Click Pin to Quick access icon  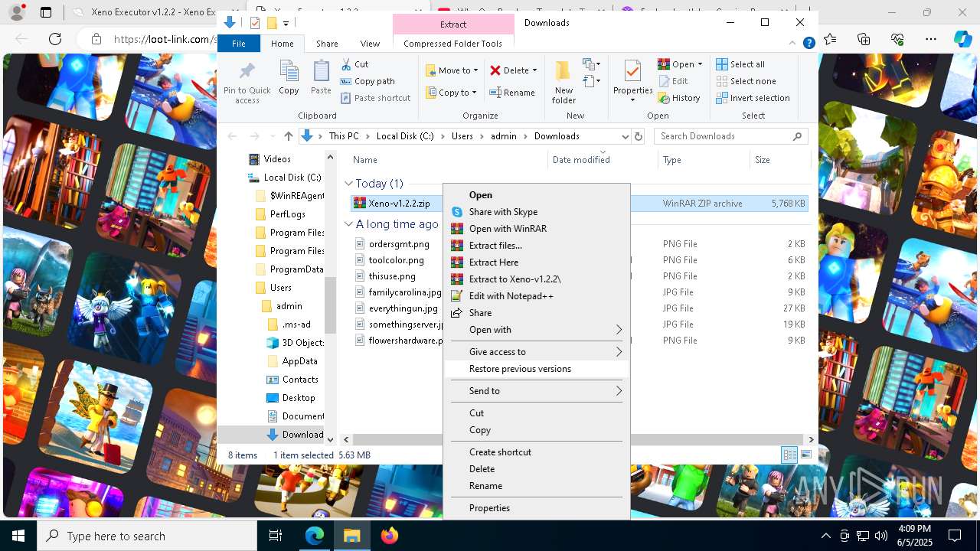(247, 71)
